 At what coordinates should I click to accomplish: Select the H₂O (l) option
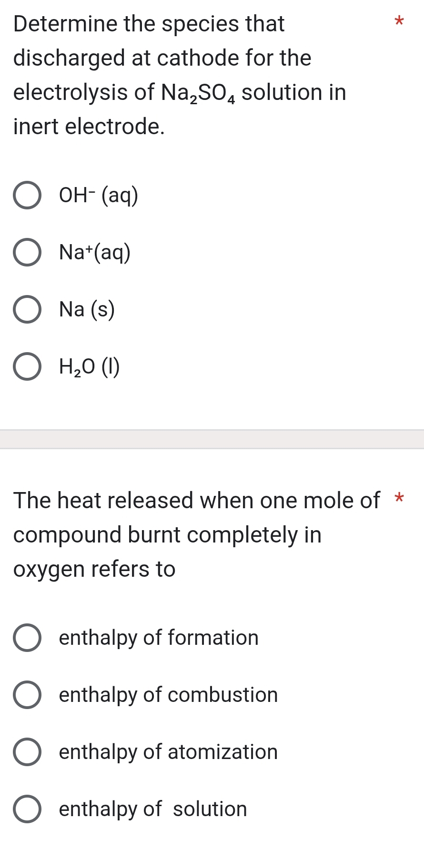tap(27, 368)
